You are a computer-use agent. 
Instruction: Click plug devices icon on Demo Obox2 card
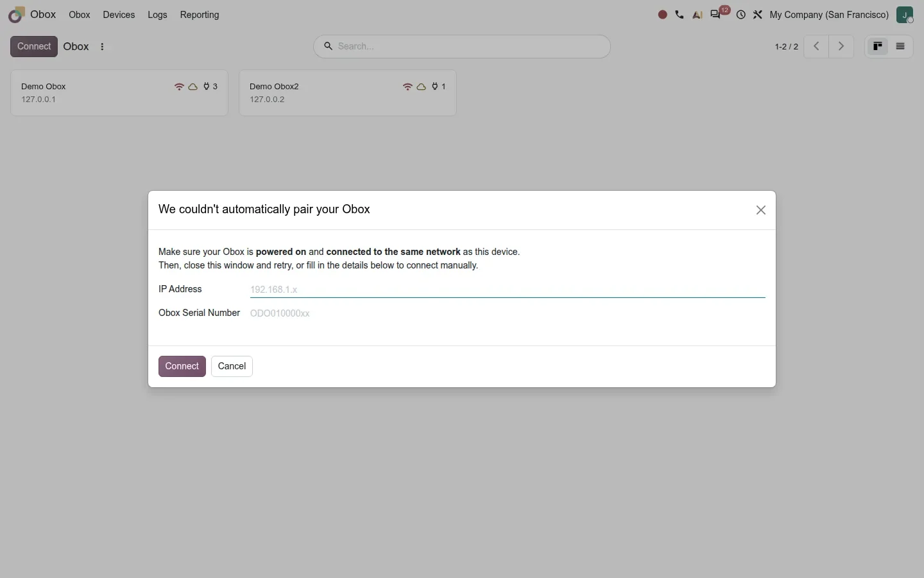tap(435, 86)
